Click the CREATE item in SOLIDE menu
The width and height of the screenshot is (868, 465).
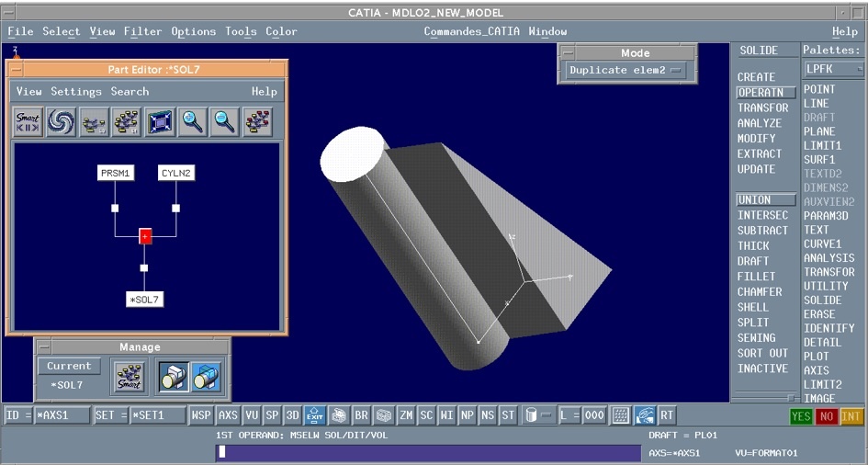(x=756, y=77)
